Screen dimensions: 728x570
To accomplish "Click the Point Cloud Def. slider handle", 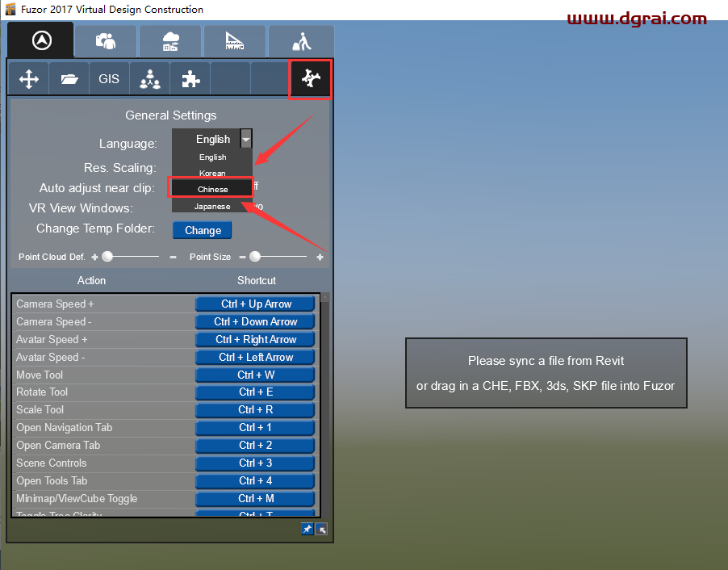I will tap(107, 257).
